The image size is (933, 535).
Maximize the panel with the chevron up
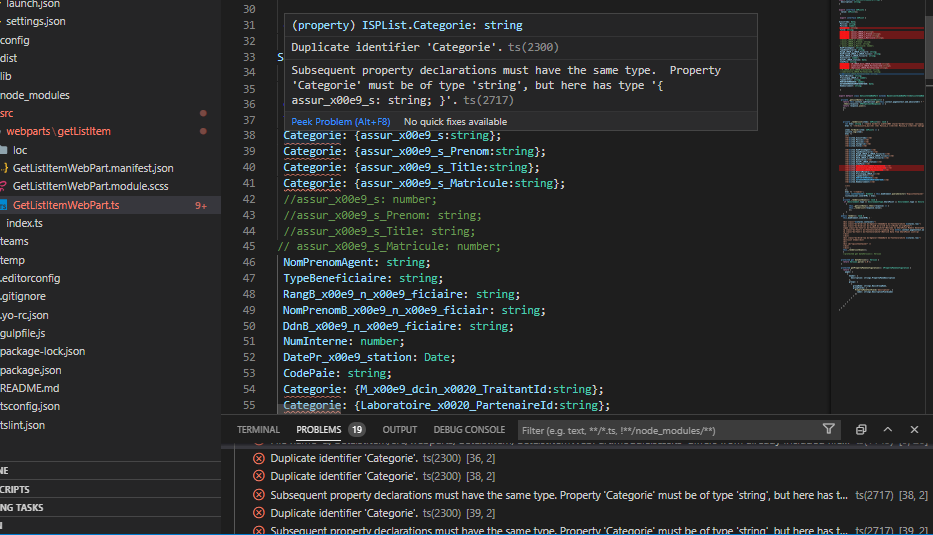(x=888, y=429)
